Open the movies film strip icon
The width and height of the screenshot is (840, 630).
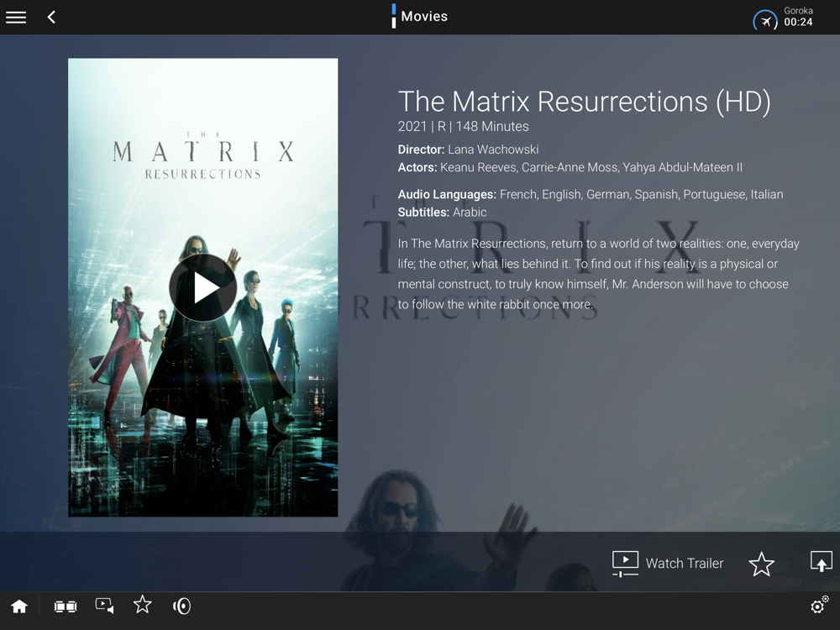click(x=66, y=606)
